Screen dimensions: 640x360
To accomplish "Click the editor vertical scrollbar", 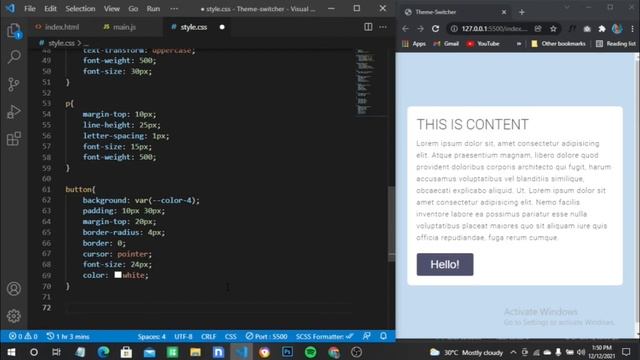I will click(391, 224).
